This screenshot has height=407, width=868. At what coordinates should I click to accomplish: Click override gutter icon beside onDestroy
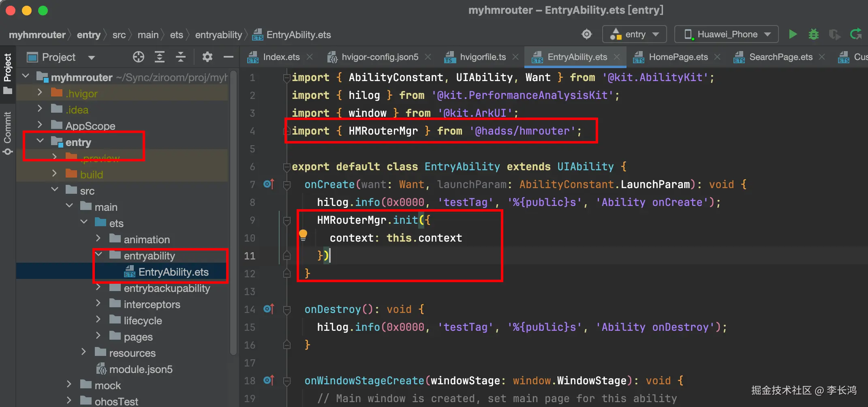coord(269,309)
